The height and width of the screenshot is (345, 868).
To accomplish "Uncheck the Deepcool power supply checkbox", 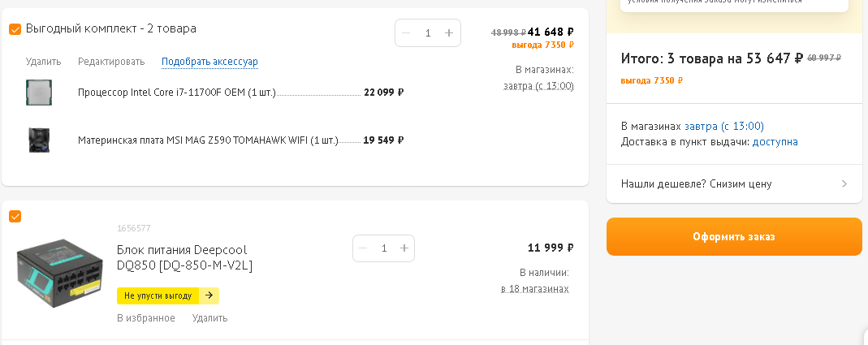I will pyautogui.click(x=15, y=216).
